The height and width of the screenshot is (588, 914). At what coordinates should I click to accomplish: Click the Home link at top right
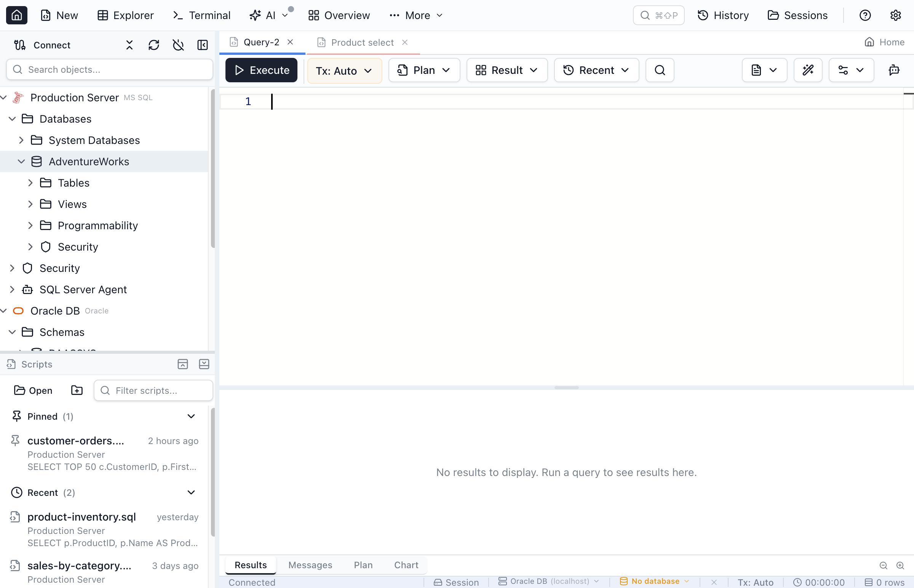click(x=884, y=42)
